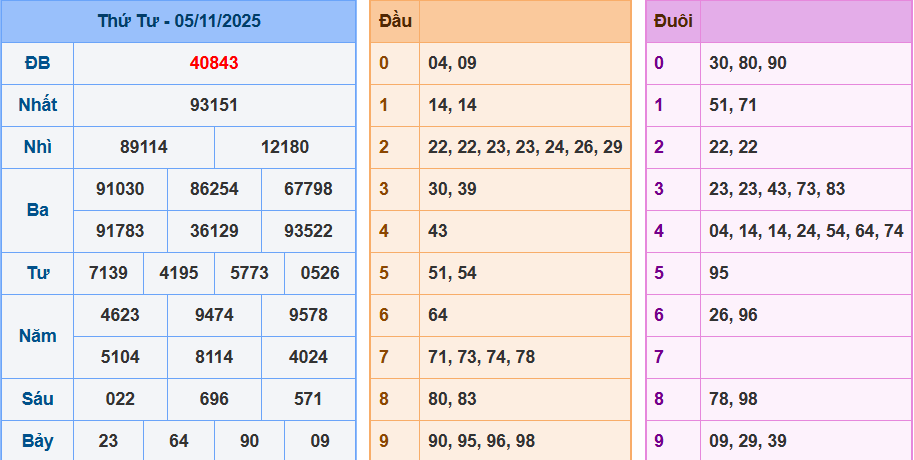914x460 pixels.
Task: Select fifth prize number 9474
Action: (x=214, y=315)
